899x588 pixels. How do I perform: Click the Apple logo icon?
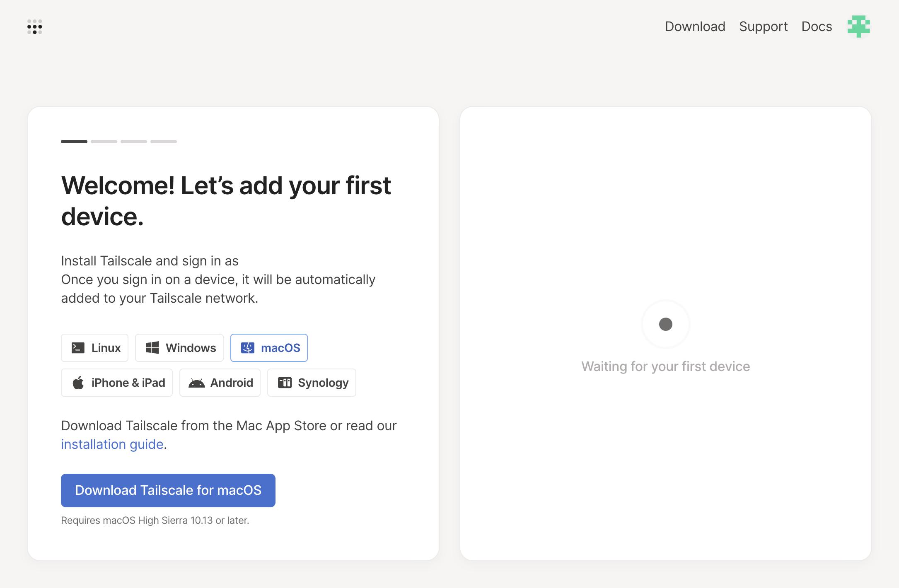[x=78, y=383]
